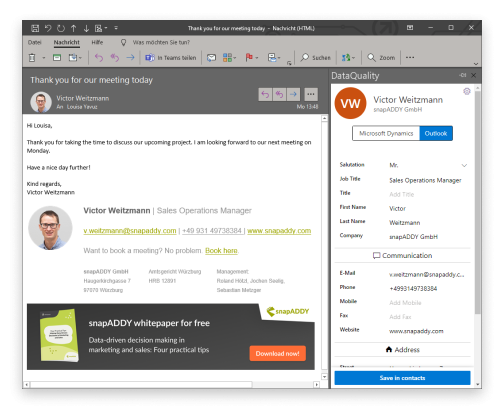Viewport: 504px width, 415px height.
Task: Open message header more actions menu
Action: point(311,94)
